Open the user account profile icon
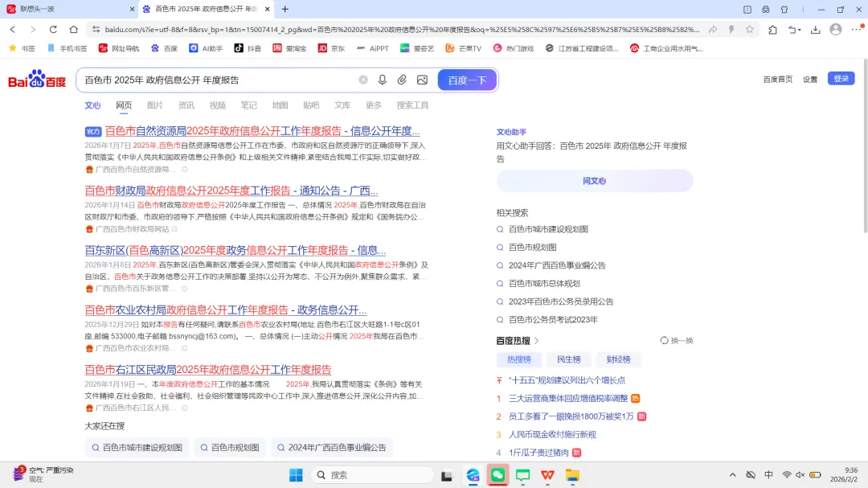This screenshot has height=488, width=868. click(836, 30)
